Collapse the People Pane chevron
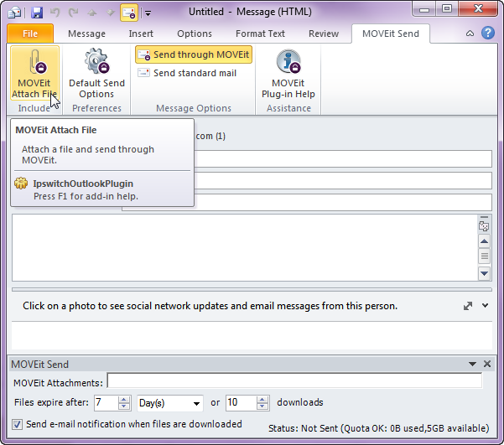This screenshot has width=504, height=445. pyautogui.click(x=485, y=306)
